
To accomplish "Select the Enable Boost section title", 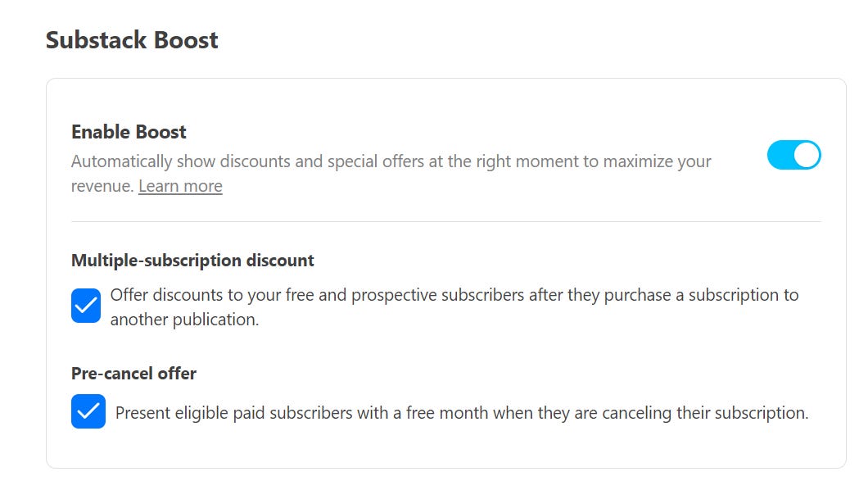I will (x=128, y=131).
